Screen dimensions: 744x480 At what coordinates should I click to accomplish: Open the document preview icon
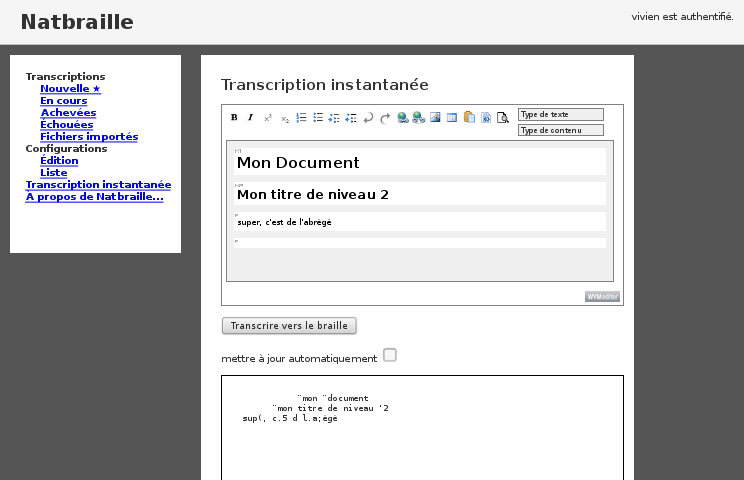[502, 118]
